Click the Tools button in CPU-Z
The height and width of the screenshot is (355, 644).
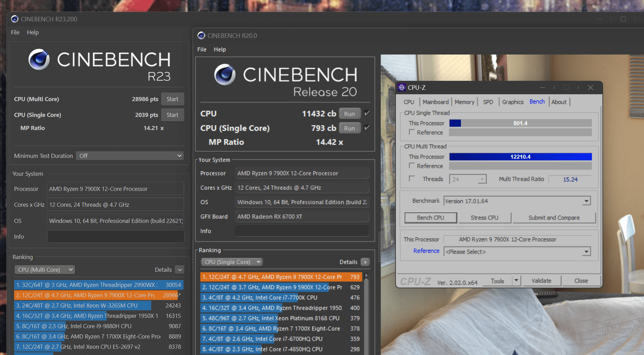[497, 281]
